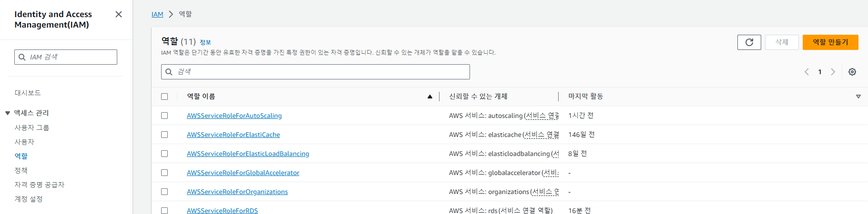Image resolution: width=868 pixels, height=214 pixels.
Task: Click globalaccelerator trusted entity cell
Action: click(504, 173)
